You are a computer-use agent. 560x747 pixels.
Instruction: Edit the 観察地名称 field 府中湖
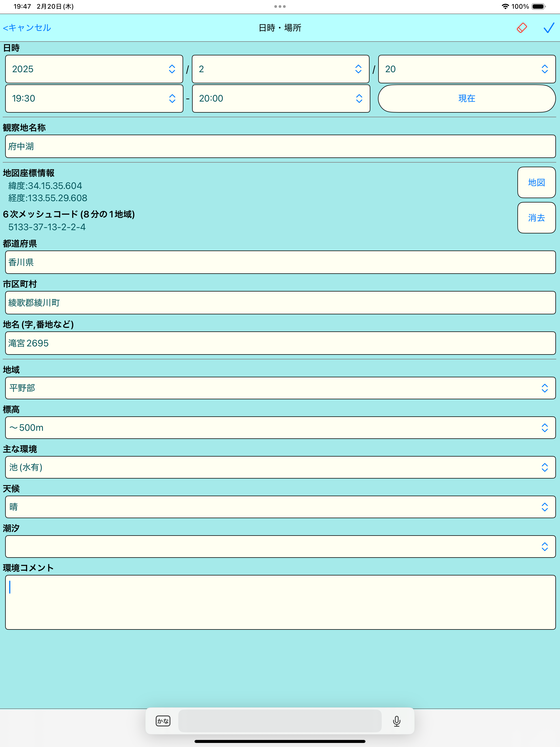(281, 146)
